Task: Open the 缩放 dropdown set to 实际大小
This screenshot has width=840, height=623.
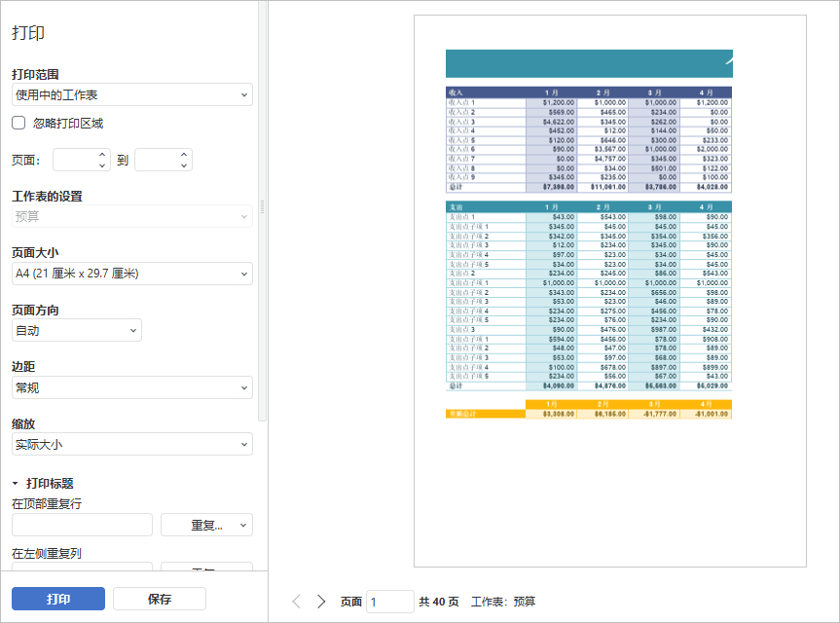Action: click(x=132, y=445)
